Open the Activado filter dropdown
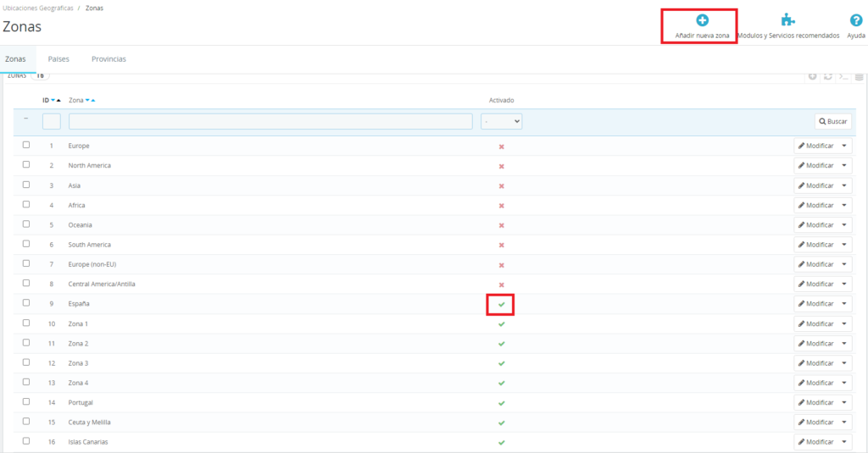The height and width of the screenshot is (453, 868). (x=502, y=121)
